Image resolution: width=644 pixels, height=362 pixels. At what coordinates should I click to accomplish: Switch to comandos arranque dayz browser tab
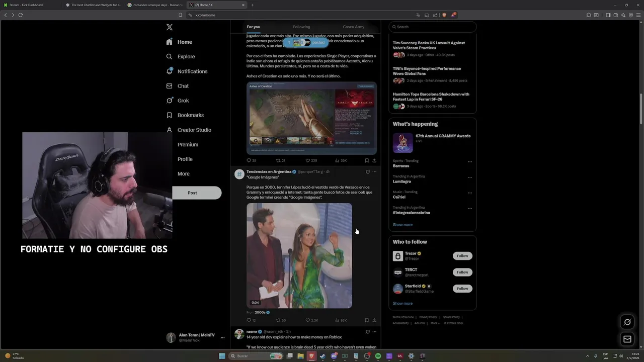(155, 5)
